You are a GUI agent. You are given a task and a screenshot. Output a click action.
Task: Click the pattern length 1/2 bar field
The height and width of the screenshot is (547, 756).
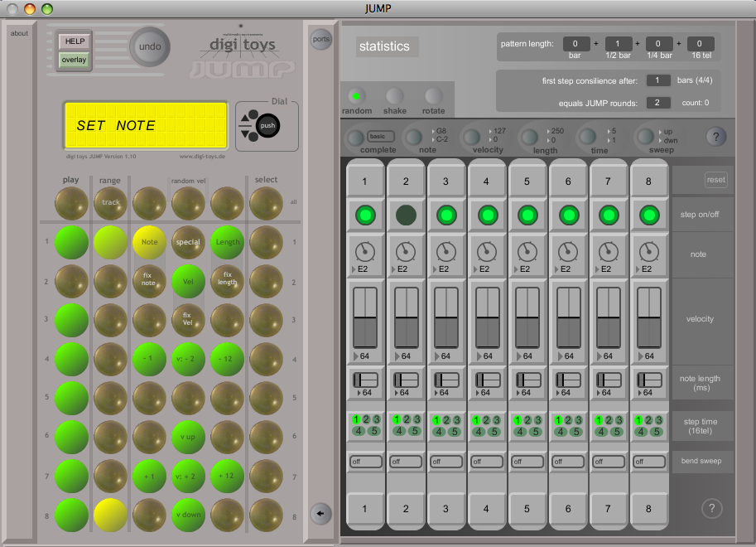point(617,43)
